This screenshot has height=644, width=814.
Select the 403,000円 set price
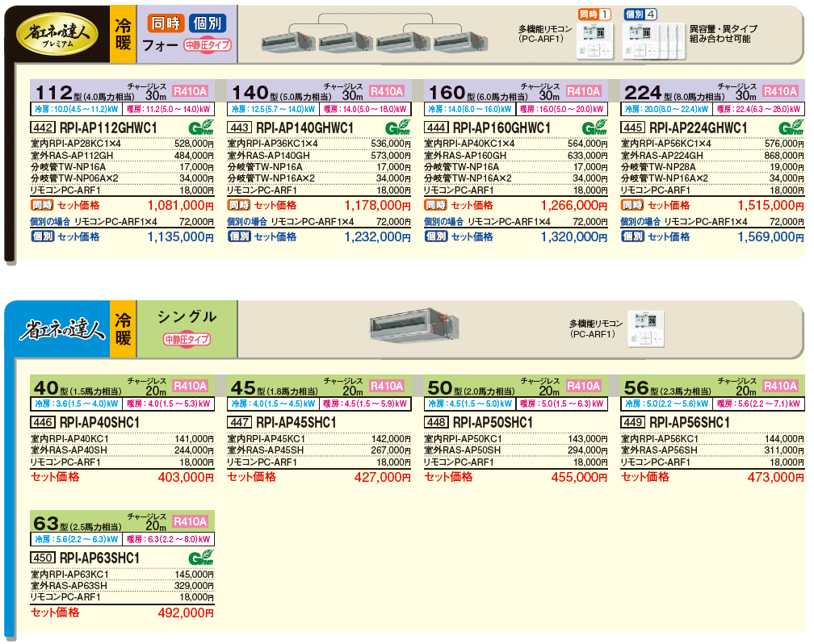pos(186,477)
